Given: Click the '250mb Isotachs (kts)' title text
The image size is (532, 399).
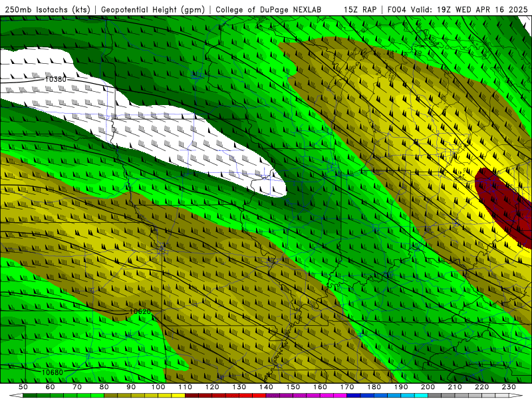Looking at the screenshot, I should pyautogui.click(x=47, y=9).
